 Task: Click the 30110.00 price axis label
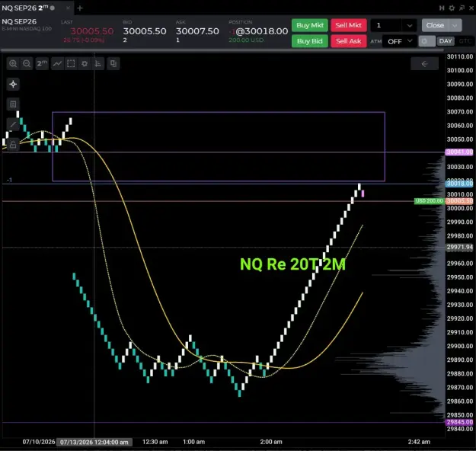[x=459, y=57]
